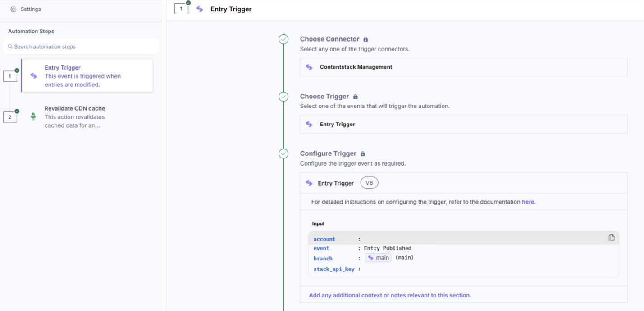Select the Revalidate CDN cache step in sidebar
This screenshot has width=644, height=311.
pos(87,116)
